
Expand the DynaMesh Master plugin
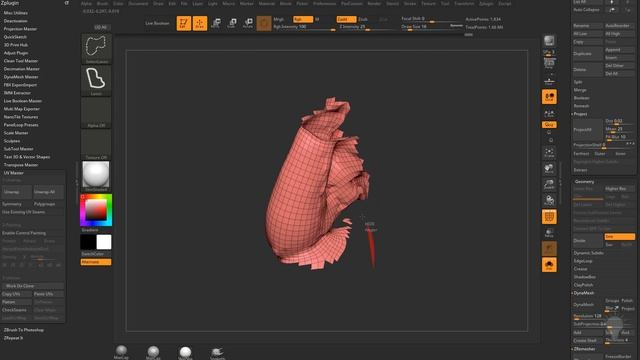click(x=21, y=77)
